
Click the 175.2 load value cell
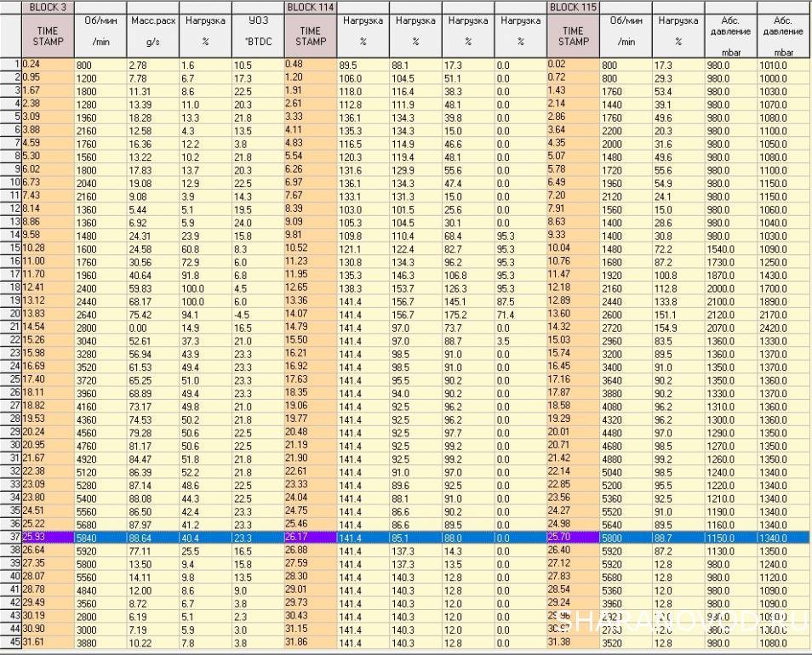point(467,314)
